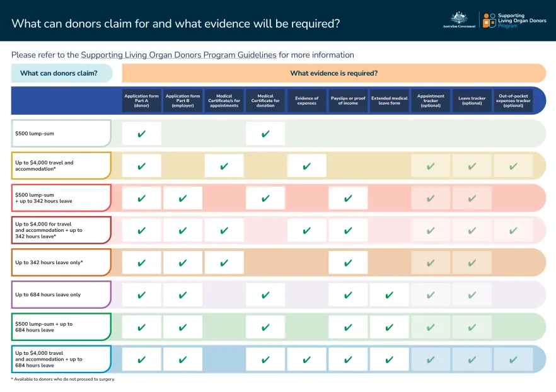Click Out-of-pocket tracker tick in '$4,000 travel + 684 hours' row
This screenshot has height=392, width=556.
pos(513,359)
